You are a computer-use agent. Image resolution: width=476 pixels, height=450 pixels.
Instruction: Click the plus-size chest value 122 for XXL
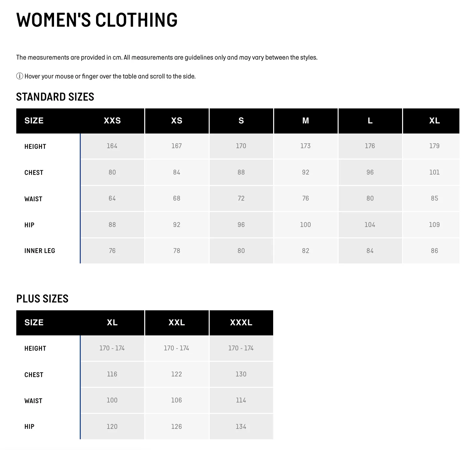click(177, 374)
